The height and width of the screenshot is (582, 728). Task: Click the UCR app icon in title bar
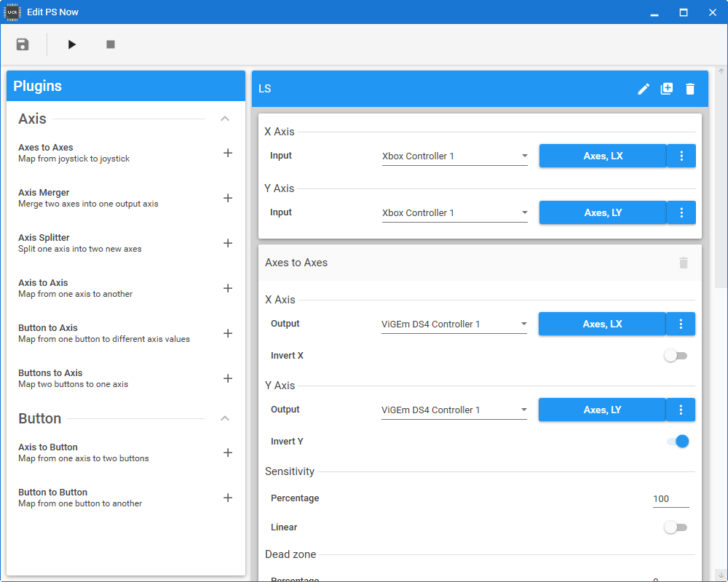click(x=12, y=12)
